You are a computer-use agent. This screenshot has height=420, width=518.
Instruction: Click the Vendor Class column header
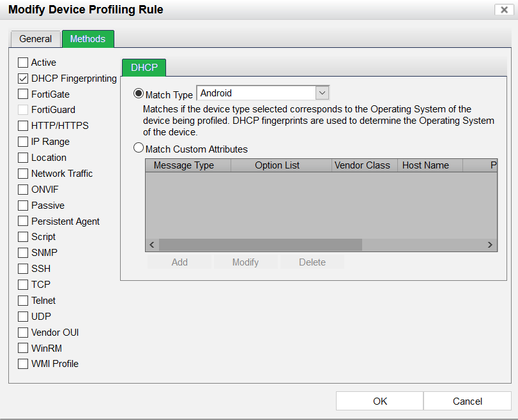(362, 165)
